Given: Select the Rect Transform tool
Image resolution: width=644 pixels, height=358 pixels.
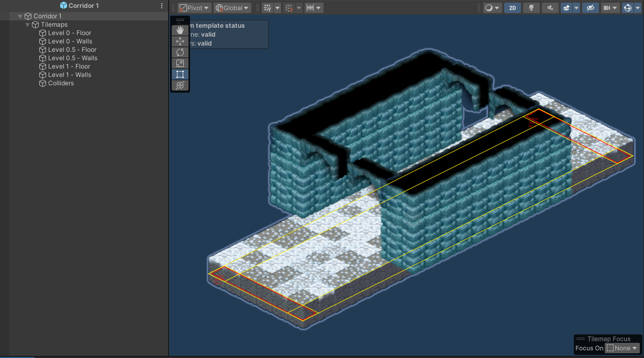Looking at the screenshot, I should pos(180,74).
